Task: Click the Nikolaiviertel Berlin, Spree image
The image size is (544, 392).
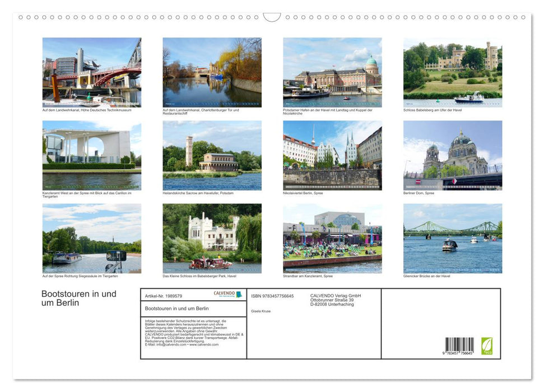Action: click(333, 155)
